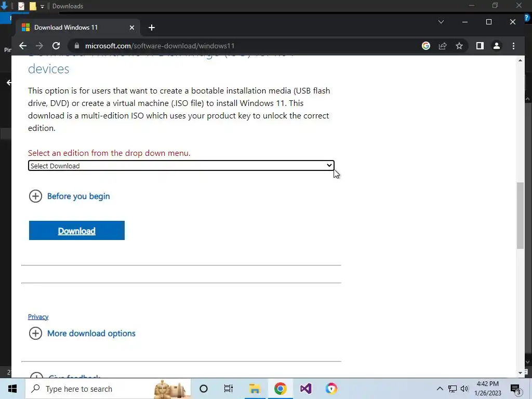
Task: Click scrollbar up arrow on page
Action: click(x=521, y=60)
